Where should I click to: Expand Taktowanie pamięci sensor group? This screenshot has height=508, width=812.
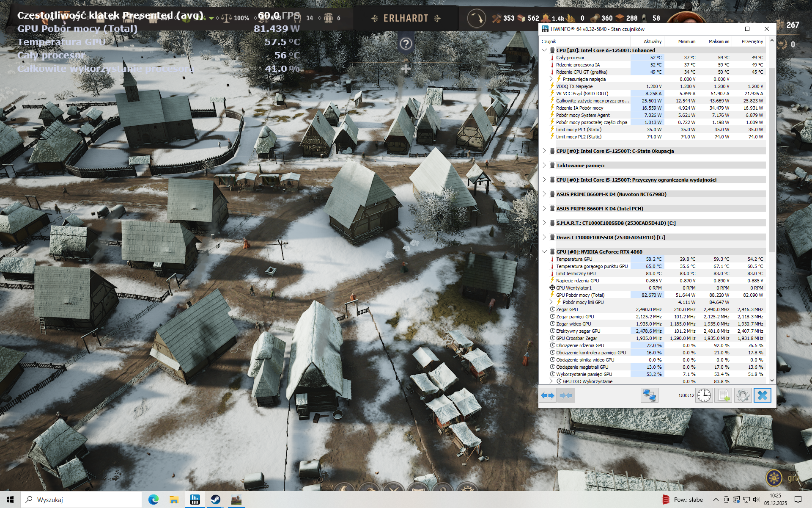tap(544, 166)
